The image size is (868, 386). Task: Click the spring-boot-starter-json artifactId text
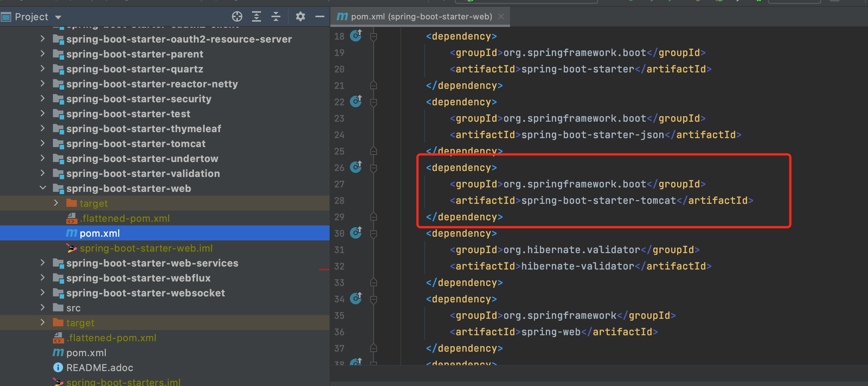click(x=593, y=135)
